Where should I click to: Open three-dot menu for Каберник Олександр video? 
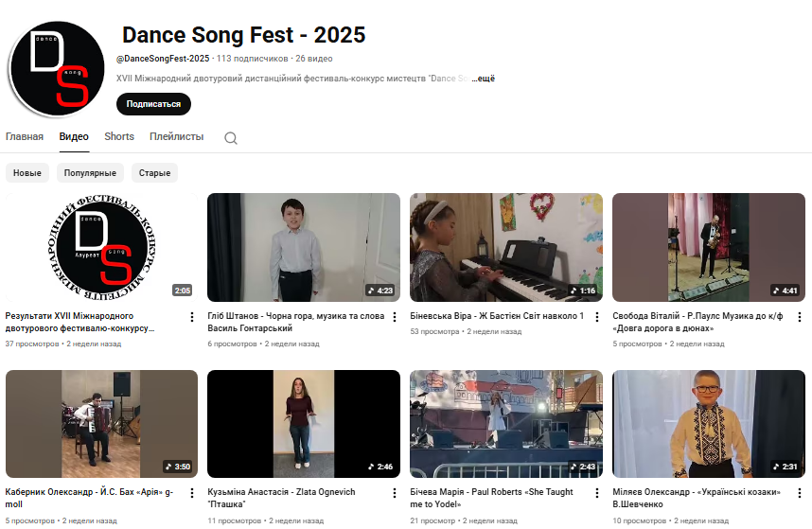pyautogui.click(x=191, y=495)
